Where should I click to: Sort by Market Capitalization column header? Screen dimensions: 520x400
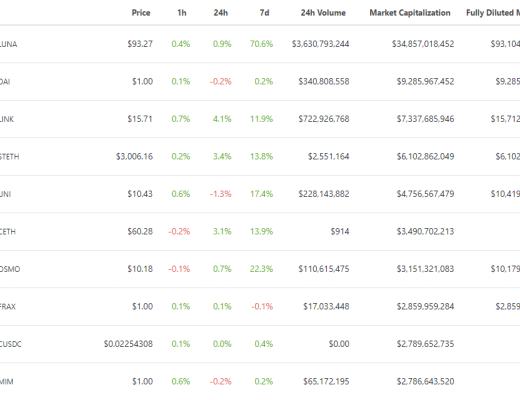(x=410, y=13)
